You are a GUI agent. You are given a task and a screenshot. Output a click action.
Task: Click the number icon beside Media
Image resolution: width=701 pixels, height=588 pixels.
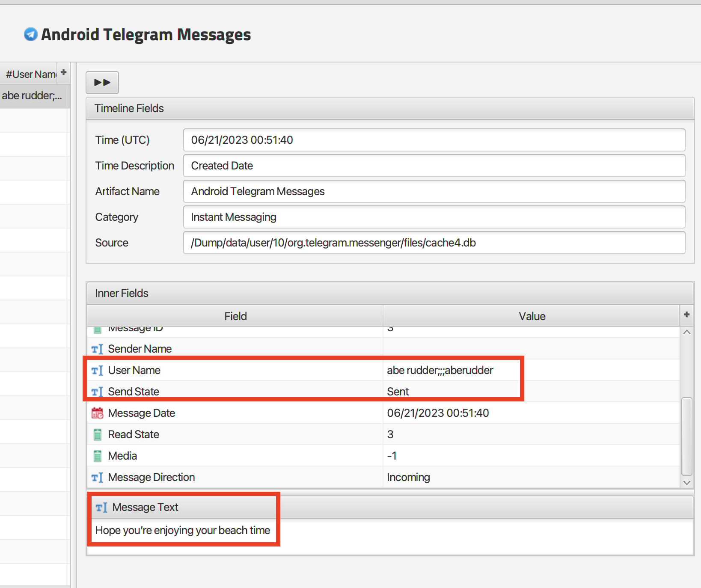(x=98, y=456)
